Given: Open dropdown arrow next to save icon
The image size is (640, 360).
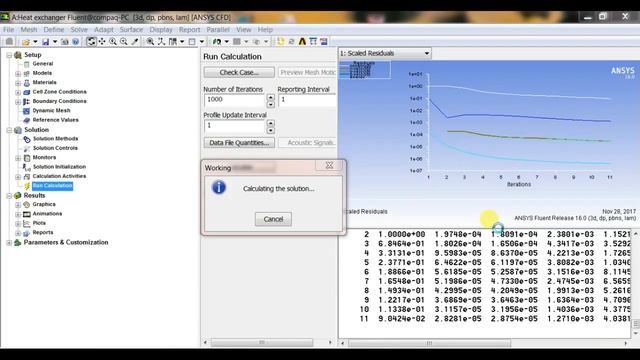Looking at the screenshot, I should click(x=55, y=42).
